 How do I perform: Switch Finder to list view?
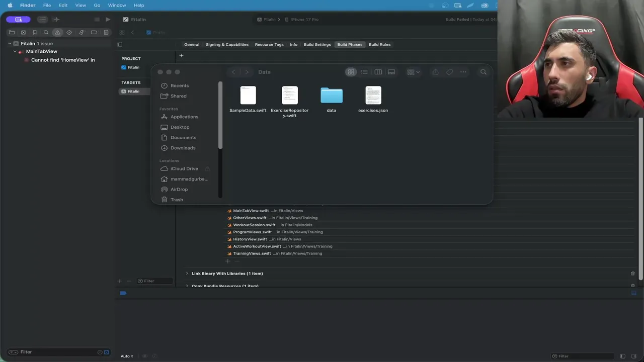364,72
